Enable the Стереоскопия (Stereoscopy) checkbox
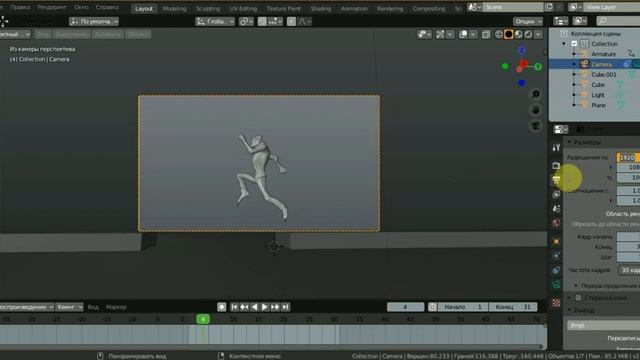The width and height of the screenshot is (640, 360). (578, 298)
